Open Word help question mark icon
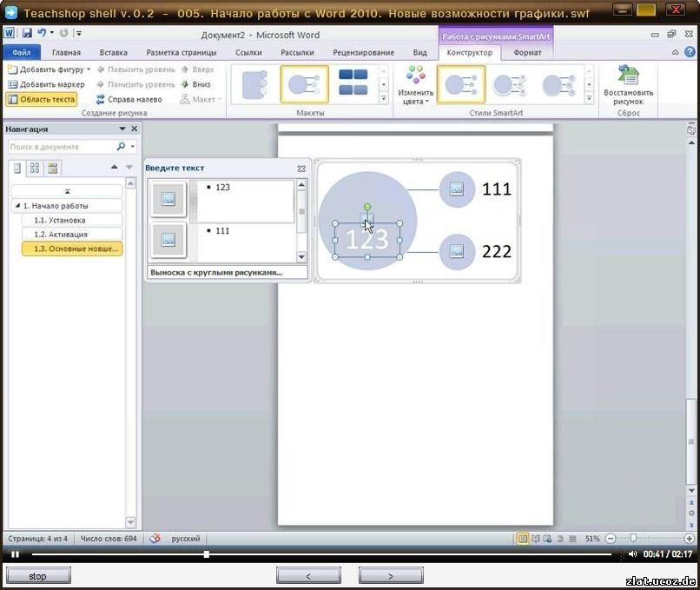Image resolution: width=700 pixels, height=590 pixels. click(x=690, y=52)
